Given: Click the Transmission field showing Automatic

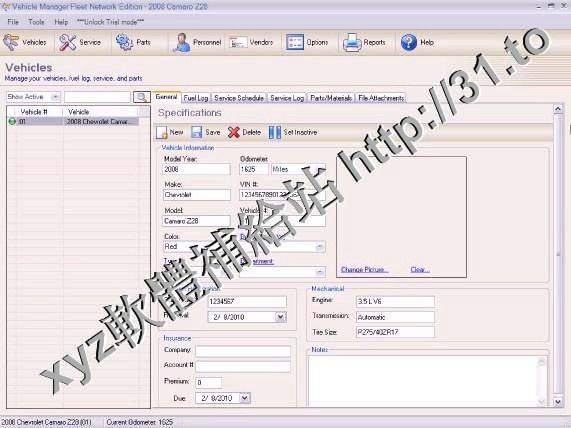Looking at the screenshot, I should coord(395,317).
